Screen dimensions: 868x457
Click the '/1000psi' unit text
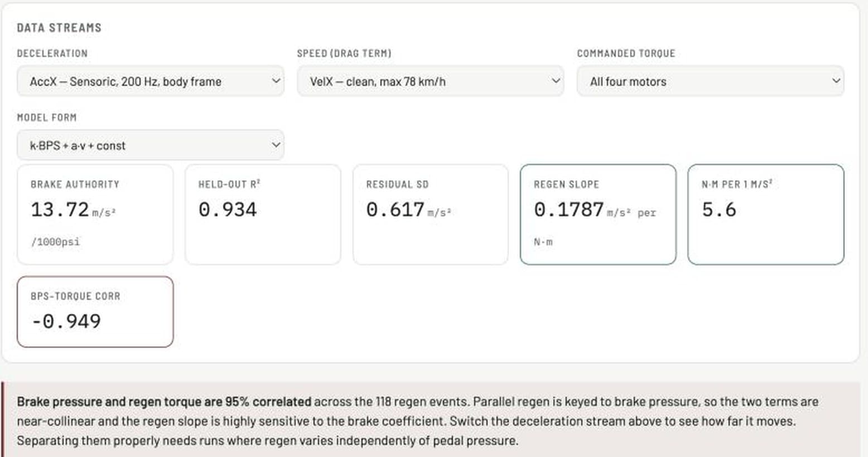tap(55, 242)
